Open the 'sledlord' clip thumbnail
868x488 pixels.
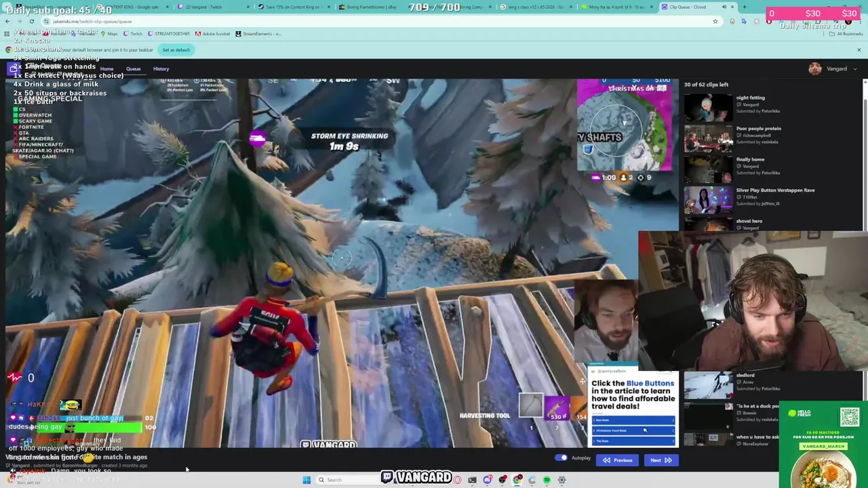[708, 385]
